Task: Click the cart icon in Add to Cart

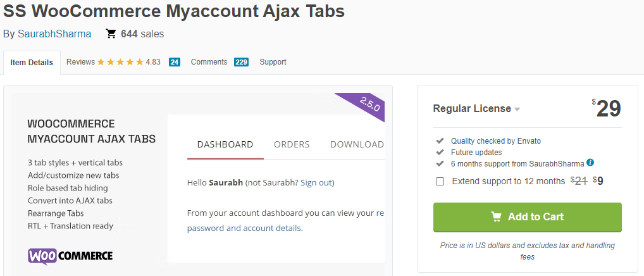Action: (x=497, y=216)
